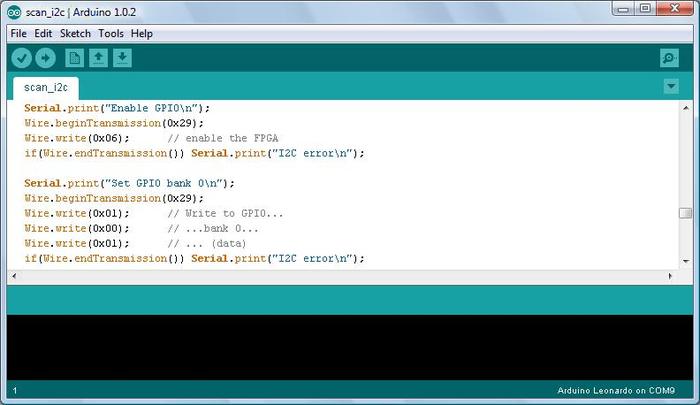Click the comment "// ...bank 0..."
700x405 pixels.
click(x=212, y=228)
